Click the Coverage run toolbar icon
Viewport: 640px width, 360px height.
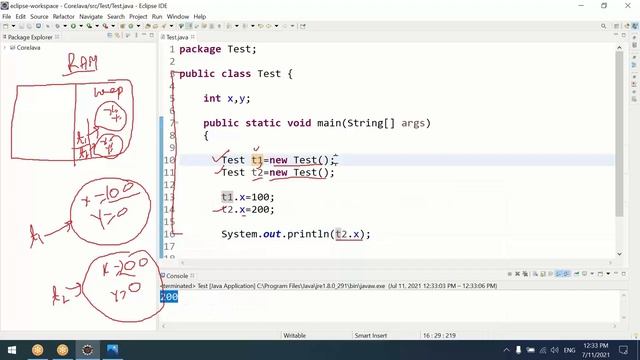(89, 26)
